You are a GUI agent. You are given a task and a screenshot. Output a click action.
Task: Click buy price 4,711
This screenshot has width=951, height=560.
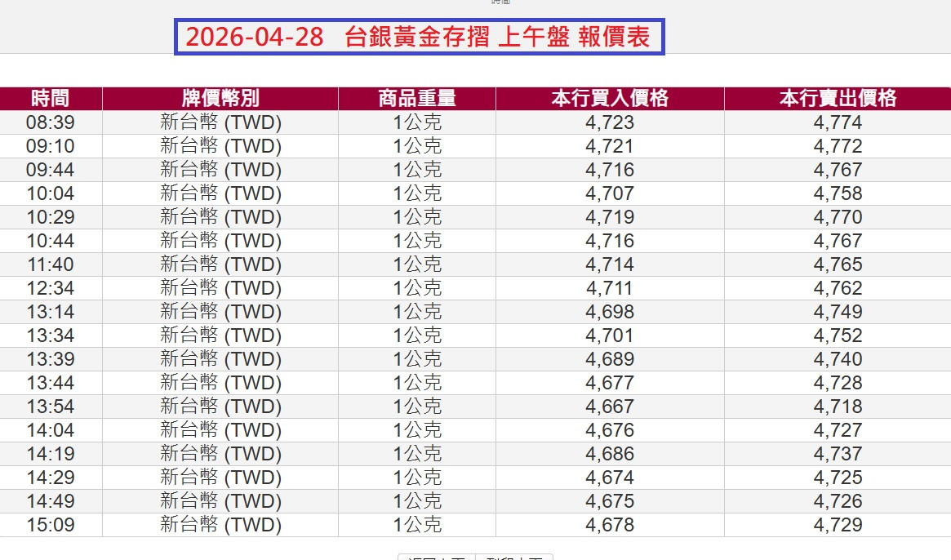pos(610,288)
